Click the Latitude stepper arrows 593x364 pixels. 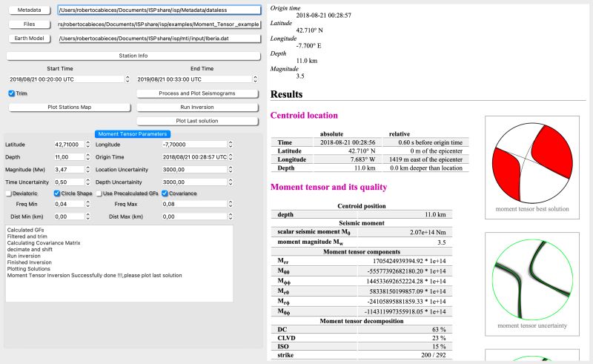87,144
